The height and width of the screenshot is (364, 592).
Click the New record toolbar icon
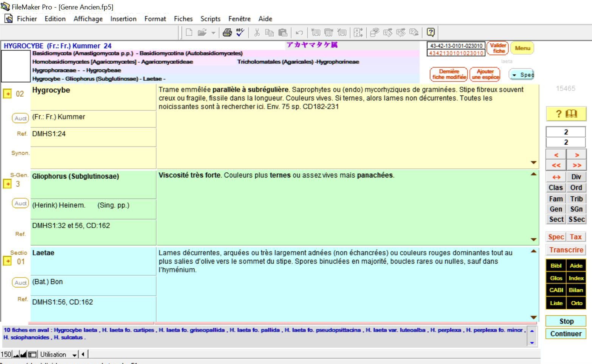316,32
